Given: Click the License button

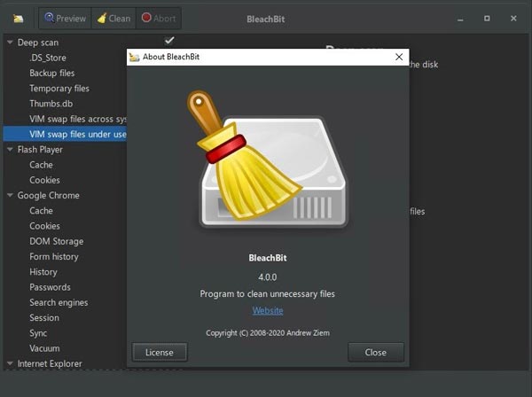Looking at the screenshot, I should pos(160,352).
